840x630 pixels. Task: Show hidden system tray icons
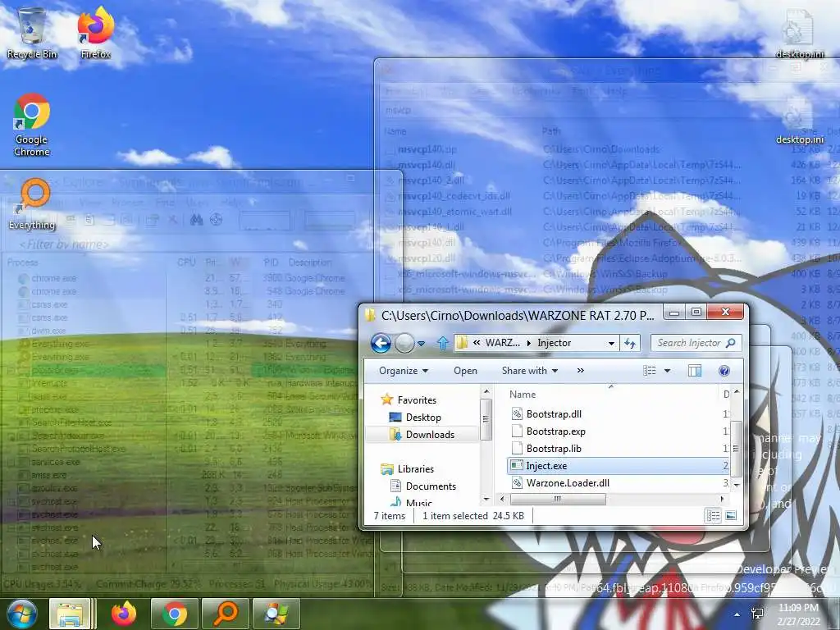[x=737, y=614]
